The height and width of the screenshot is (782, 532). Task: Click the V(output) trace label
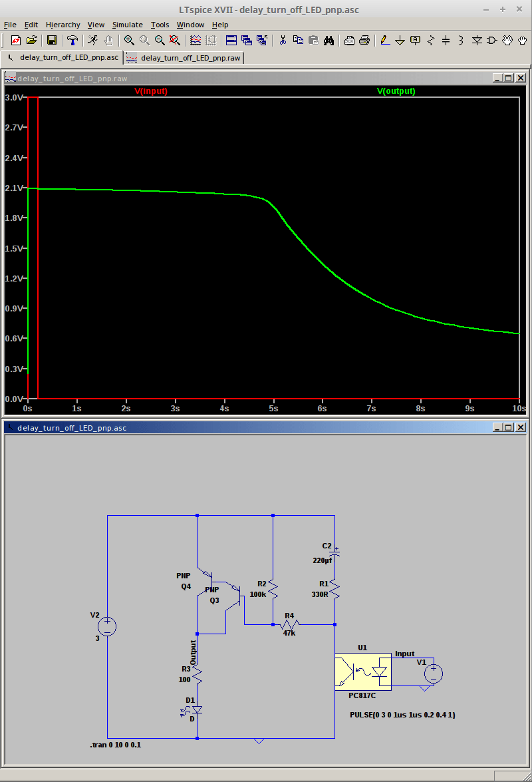tap(396, 91)
